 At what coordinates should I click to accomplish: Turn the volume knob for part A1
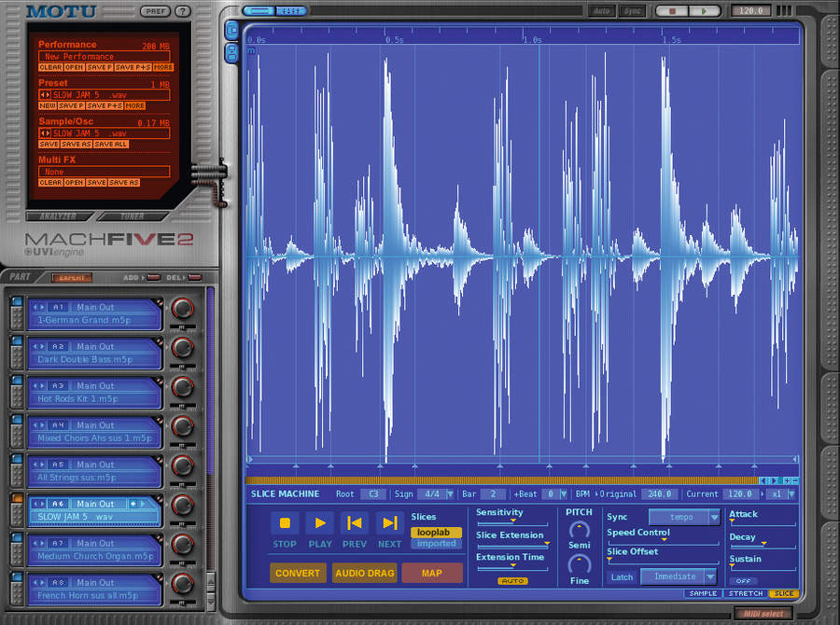(x=183, y=308)
